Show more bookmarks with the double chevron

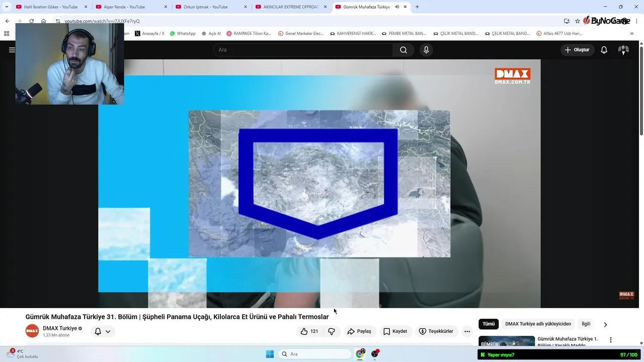point(631,34)
